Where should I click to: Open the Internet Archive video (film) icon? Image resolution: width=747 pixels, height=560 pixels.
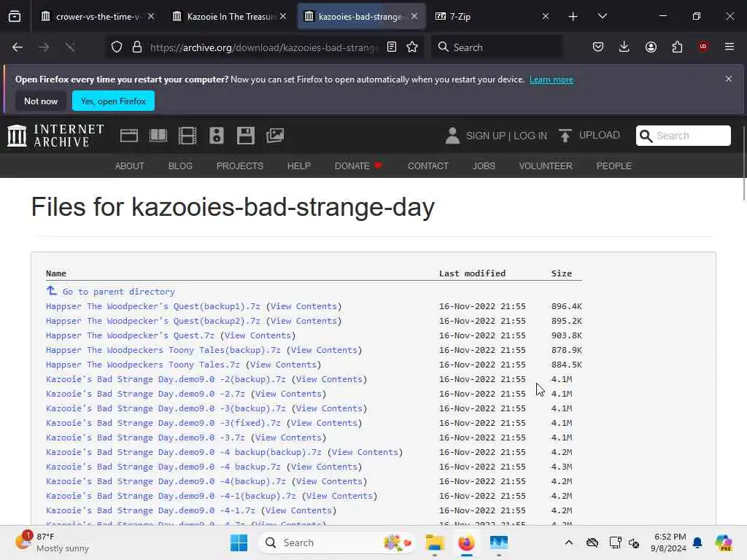(187, 136)
